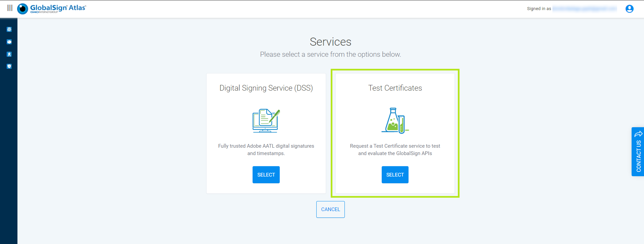
Task: Click the Digital Signing Service (DSS) title
Action: pyautogui.click(x=266, y=88)
